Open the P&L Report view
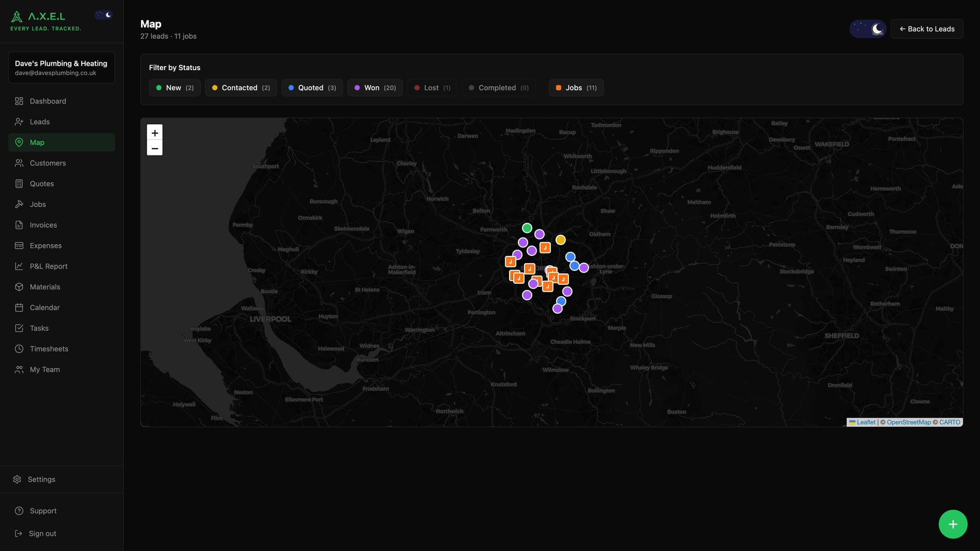Image resolution: width=980 pixels, height=551 pixels. coord(48,266)
